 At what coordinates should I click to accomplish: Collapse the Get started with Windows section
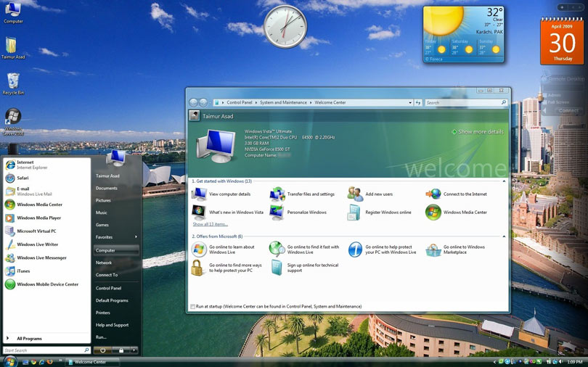pyautogui.click(x=504, y=181)
